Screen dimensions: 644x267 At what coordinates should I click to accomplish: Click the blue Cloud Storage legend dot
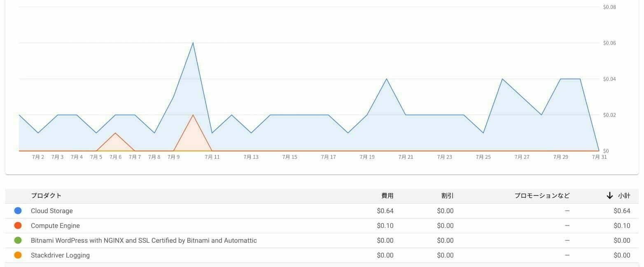tap(18, 211)
